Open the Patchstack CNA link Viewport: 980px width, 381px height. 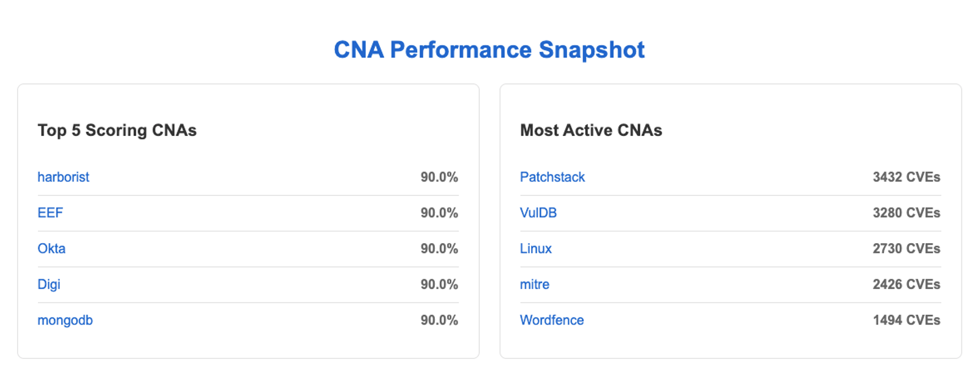pyautogui.click(x=552, y=177)
